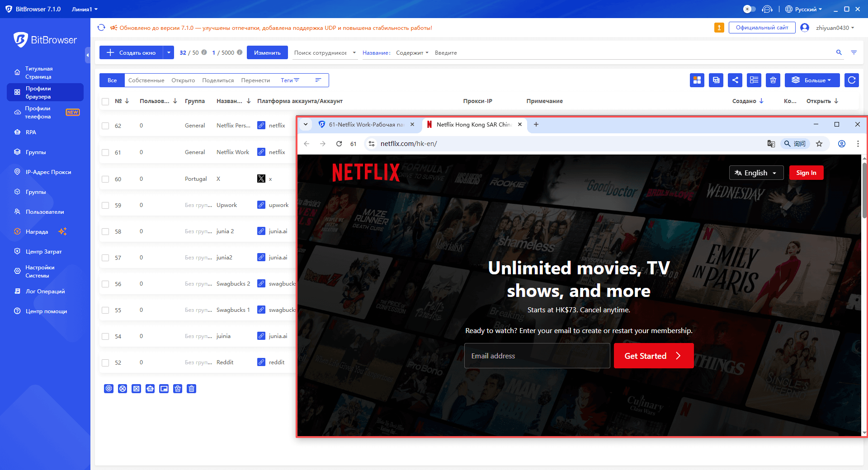Viewport: 868px width, 470px height.
Task: Click the search magnifier icon
Action: click(839, 52)
